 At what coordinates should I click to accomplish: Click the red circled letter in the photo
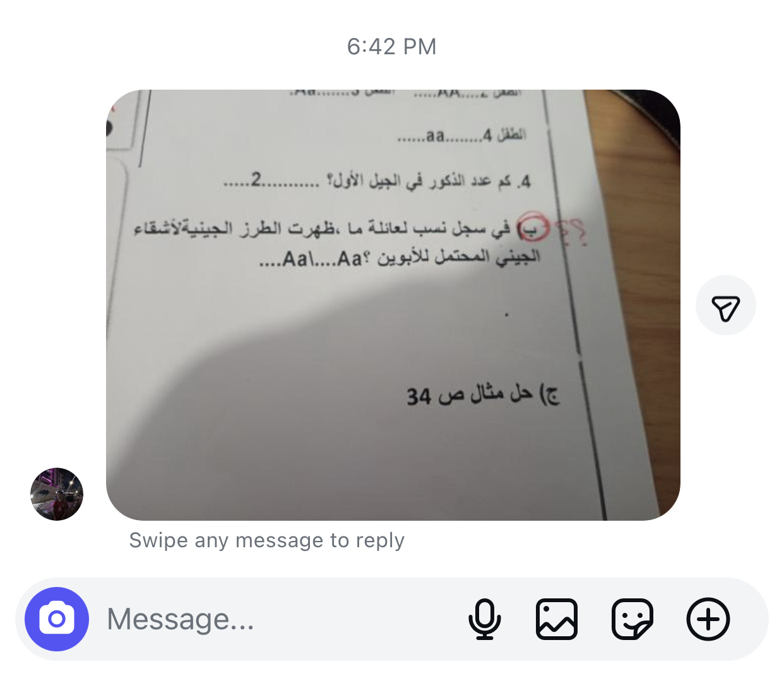tap(533, 228)
